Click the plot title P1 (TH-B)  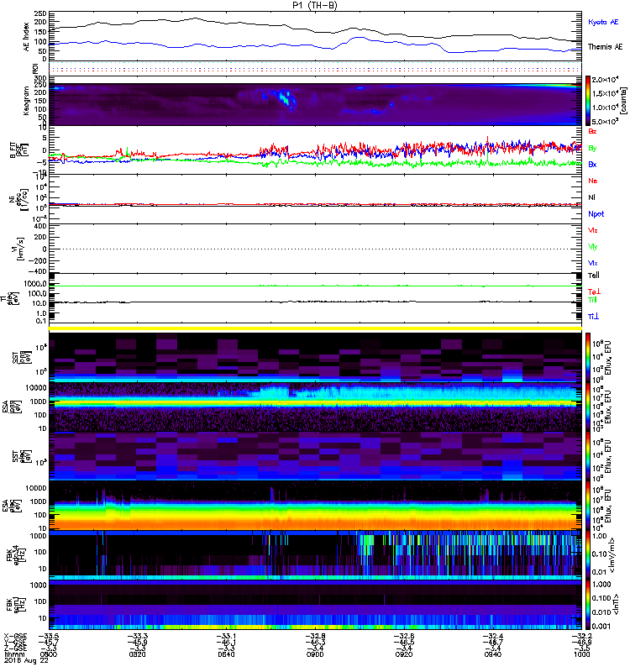315,5
